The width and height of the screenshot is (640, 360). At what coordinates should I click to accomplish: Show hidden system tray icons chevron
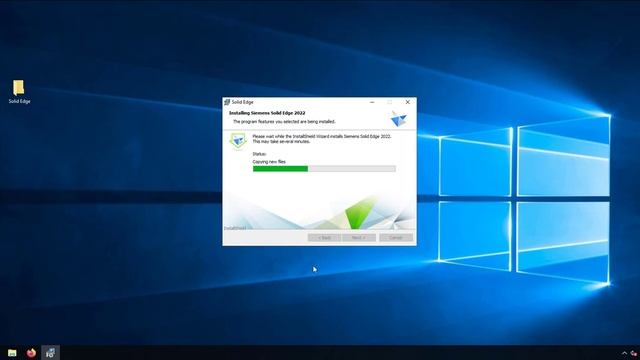click(x=624, y=353)
